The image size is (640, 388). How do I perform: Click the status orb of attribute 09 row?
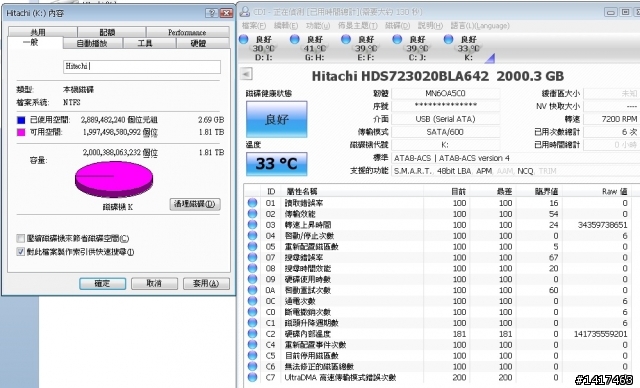pyautogui.click(x=252, y=279)
